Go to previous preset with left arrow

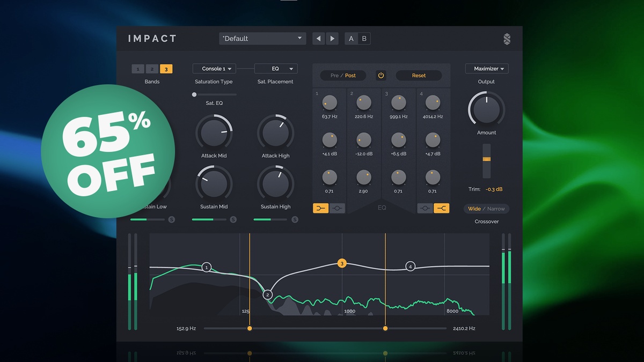(x=319, y=39)
